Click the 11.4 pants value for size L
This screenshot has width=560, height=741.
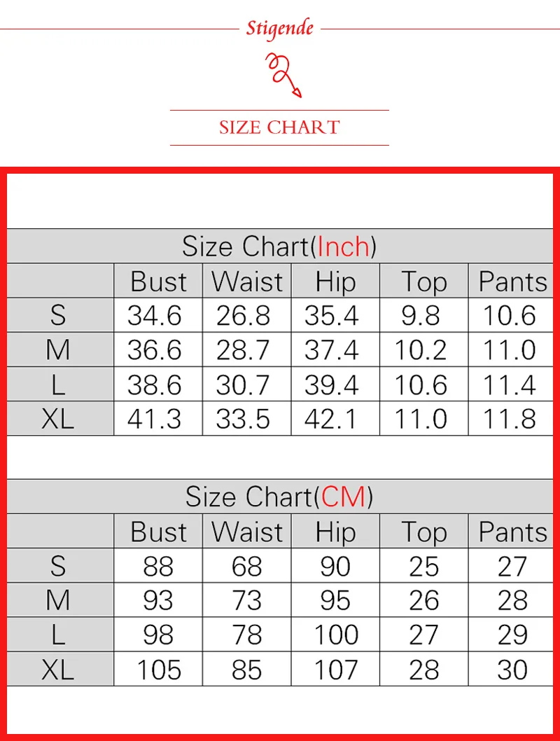(509, 385)
